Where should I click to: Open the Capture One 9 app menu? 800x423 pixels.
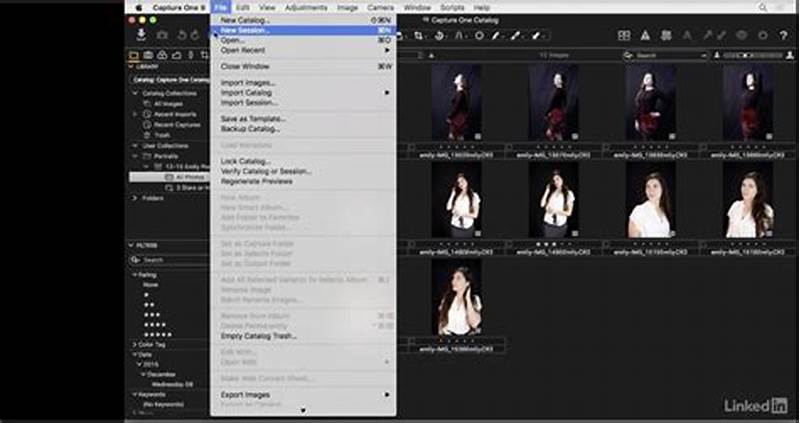[179, 8]
